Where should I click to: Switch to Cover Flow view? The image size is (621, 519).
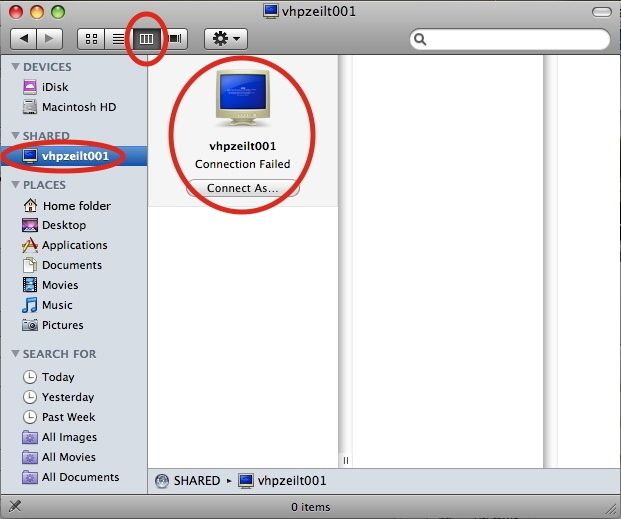175,39
